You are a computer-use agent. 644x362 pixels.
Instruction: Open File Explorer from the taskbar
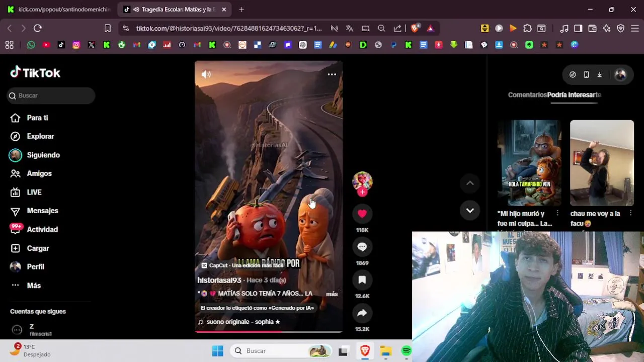(x=386, y=351)
